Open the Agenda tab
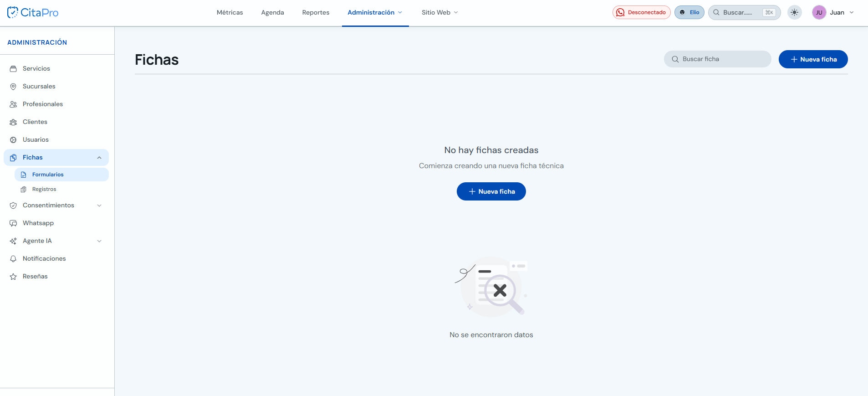 (272, 12)
